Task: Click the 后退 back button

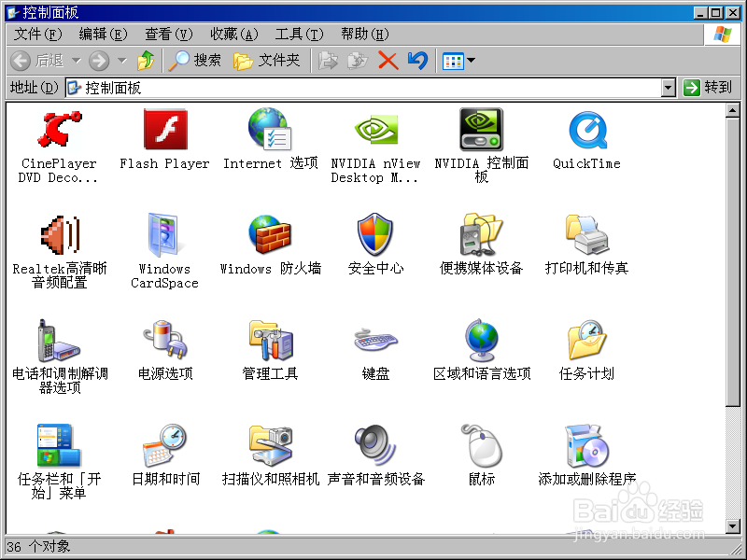Action: click(37, 61)
